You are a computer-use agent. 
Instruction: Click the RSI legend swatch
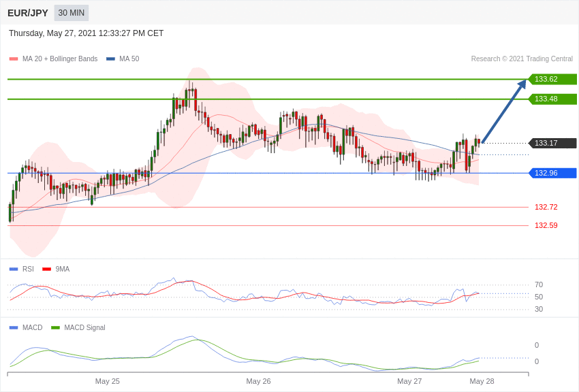(14, 269)
